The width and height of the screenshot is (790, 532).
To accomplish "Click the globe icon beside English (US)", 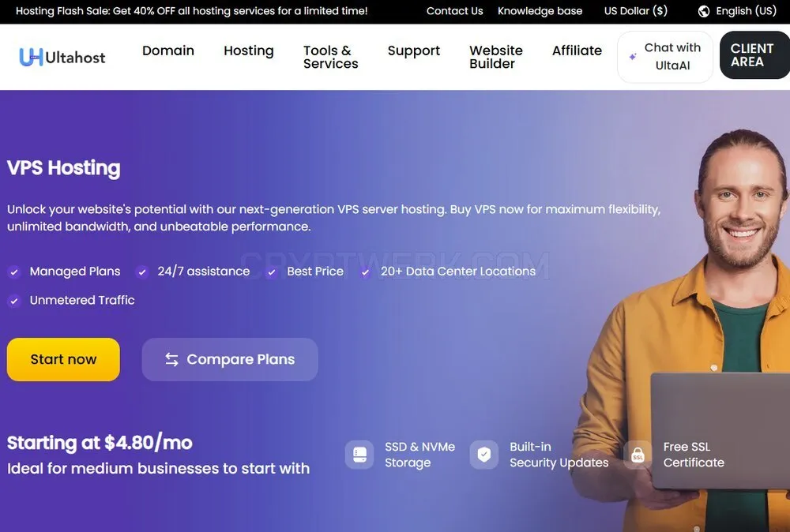I will (704, 11).
